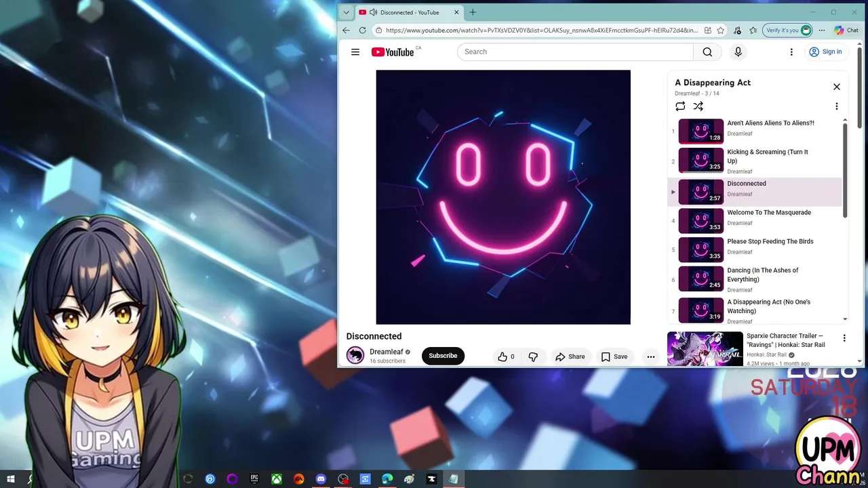Open the Dreamleaf channel avatar

[x=355, y=355]
